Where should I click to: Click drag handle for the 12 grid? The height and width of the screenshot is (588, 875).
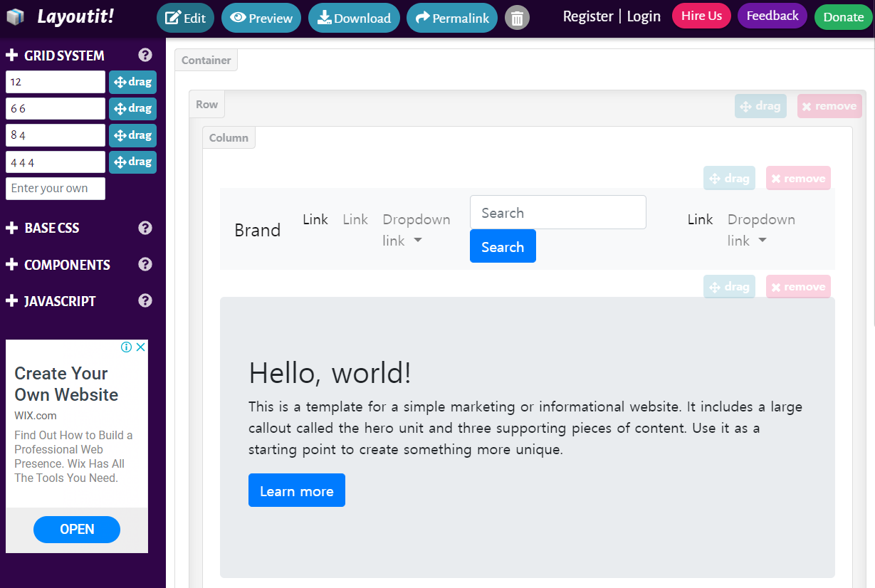tap(132, 82)
